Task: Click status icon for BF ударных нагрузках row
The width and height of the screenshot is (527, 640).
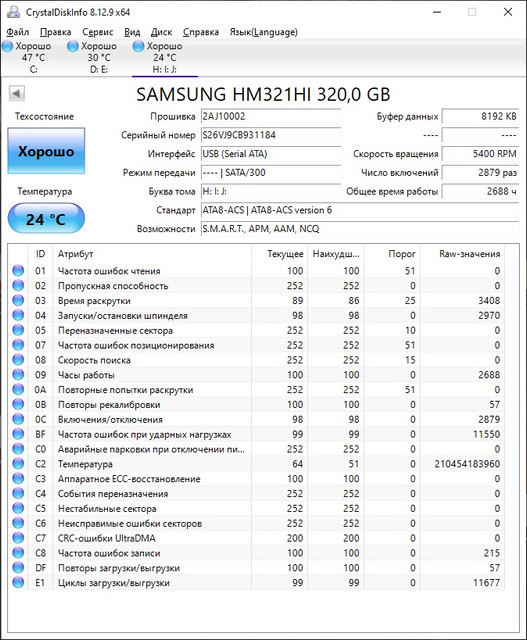Action: [x=18, y=434]
